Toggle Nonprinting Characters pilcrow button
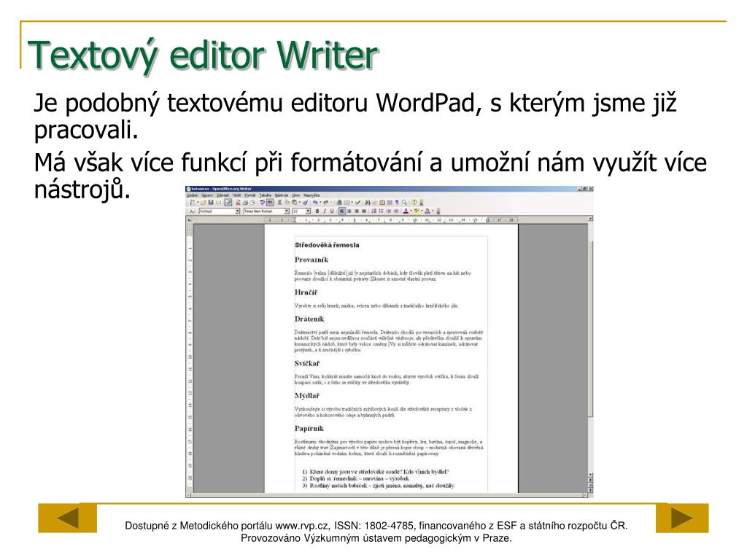Viewport: 747px width, 560px height. tap(397, 202)
